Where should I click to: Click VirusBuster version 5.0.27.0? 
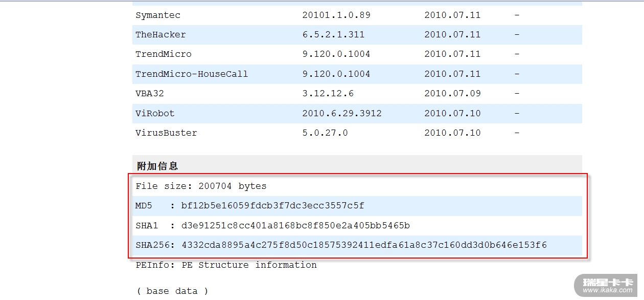(325, 133)
